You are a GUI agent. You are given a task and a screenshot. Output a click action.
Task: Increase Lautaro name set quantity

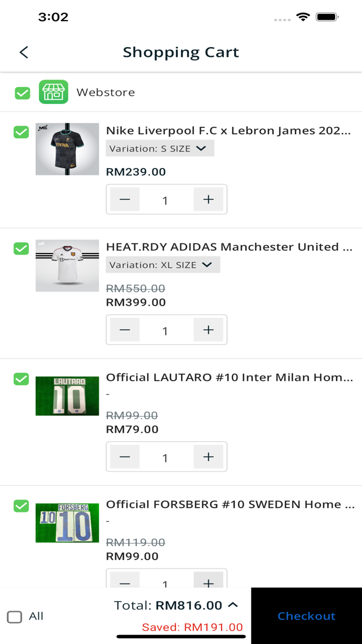click(208, 456)
